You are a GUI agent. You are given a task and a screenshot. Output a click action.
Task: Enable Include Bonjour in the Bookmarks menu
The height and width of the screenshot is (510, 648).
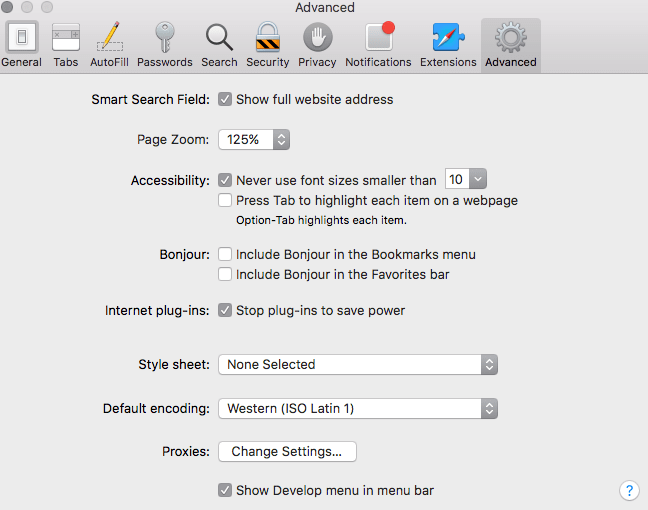(226, 254)
